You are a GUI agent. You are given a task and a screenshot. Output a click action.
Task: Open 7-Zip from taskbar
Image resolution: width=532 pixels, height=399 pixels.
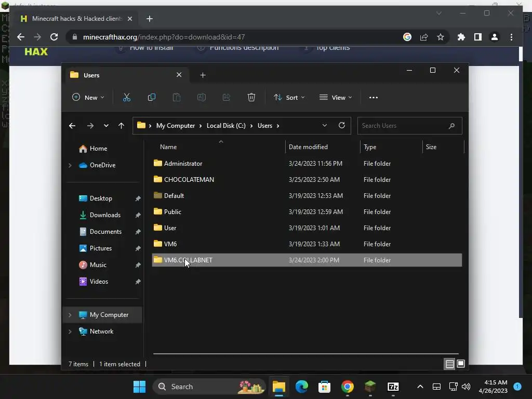coord(393,387)
